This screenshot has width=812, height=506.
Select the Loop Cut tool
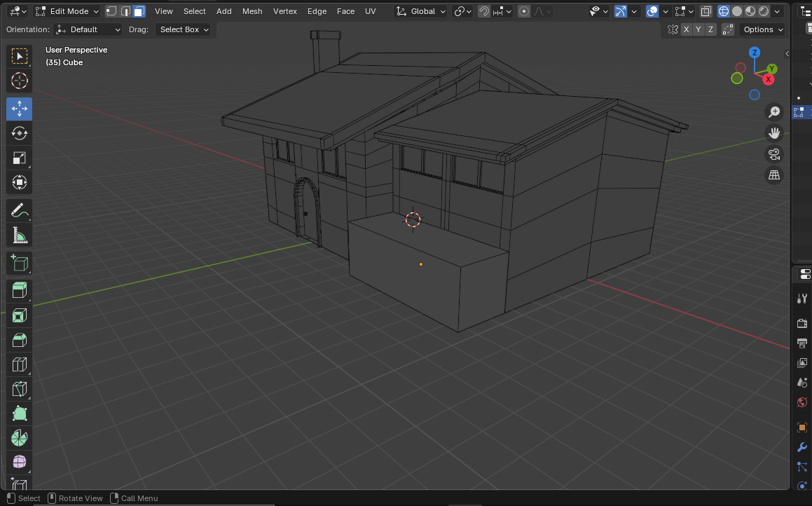click(19, 364)
